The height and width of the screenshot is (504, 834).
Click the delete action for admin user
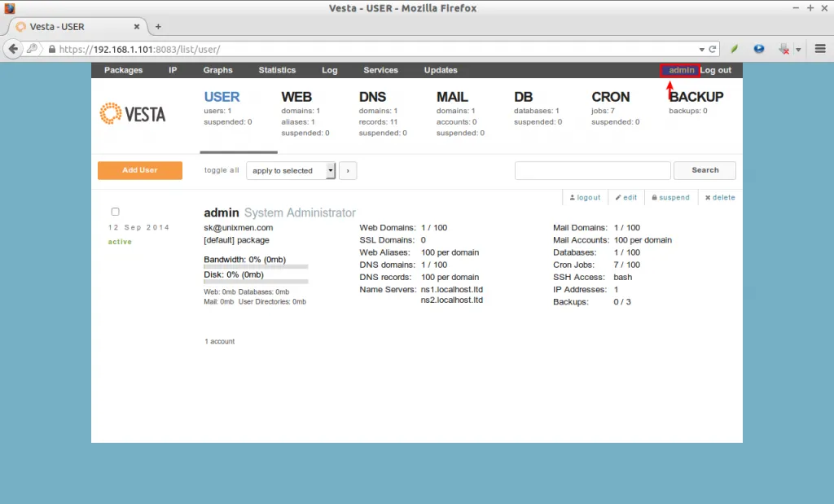(720, 197)
